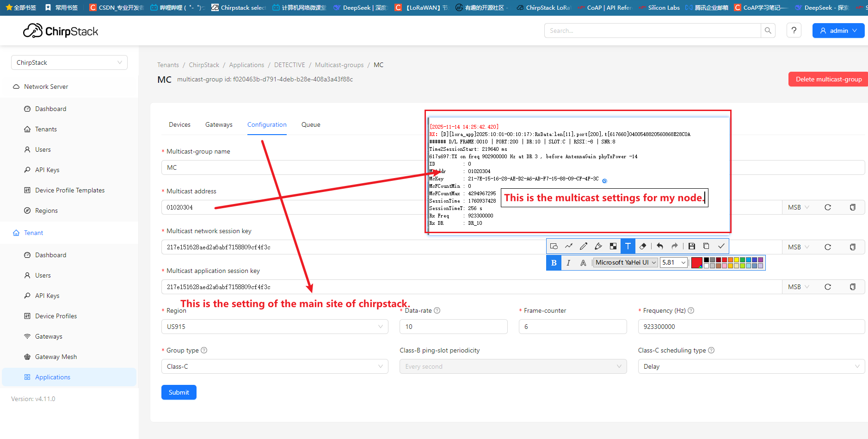The width and height of the screenshot is (868, 439).
Task: Select the mosaic blur tool
Action: pos(613,247)
